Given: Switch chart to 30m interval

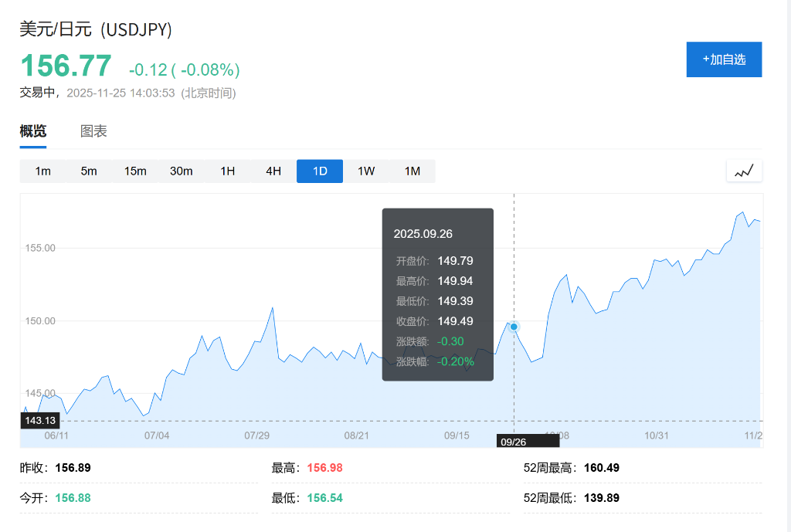Looking at the screenshot, I should [182, 171].
